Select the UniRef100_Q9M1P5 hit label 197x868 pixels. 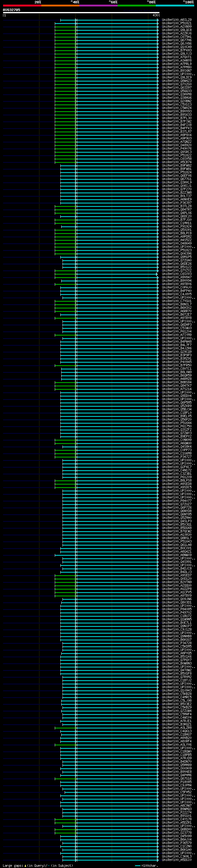point(176,257)
